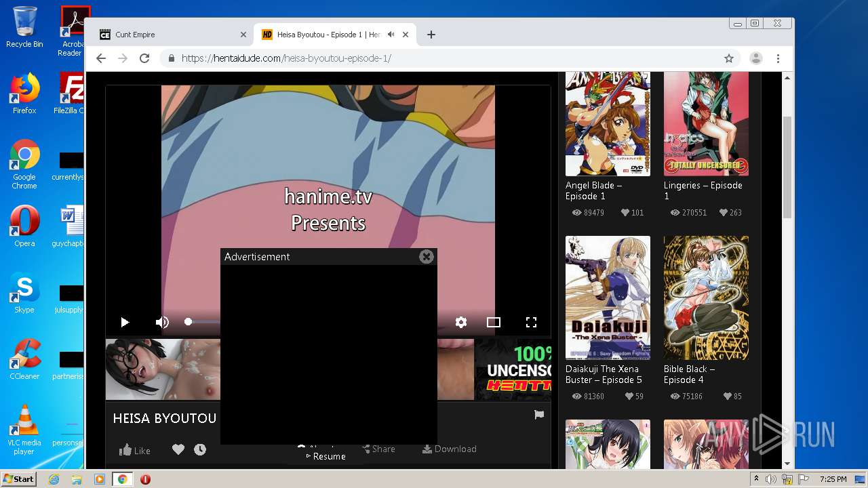868x488 pixels.
Task: Click the 100% Uncensored banner ad
Action: point(513,369)
